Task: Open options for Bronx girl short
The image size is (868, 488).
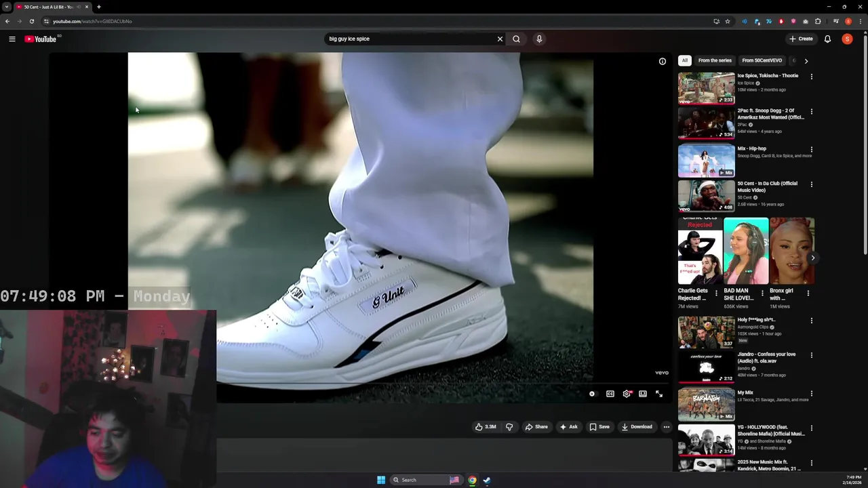Action: [808, 293]
